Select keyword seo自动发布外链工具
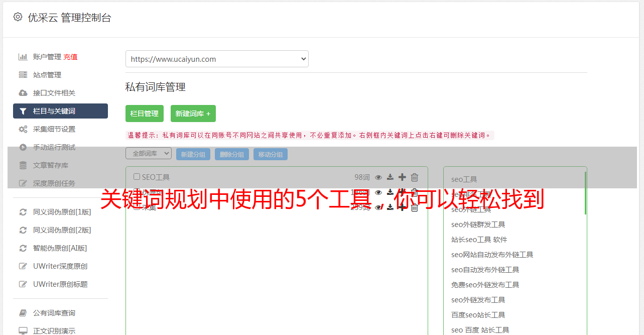This screenshot has width=644, height=335. point(485,270)
